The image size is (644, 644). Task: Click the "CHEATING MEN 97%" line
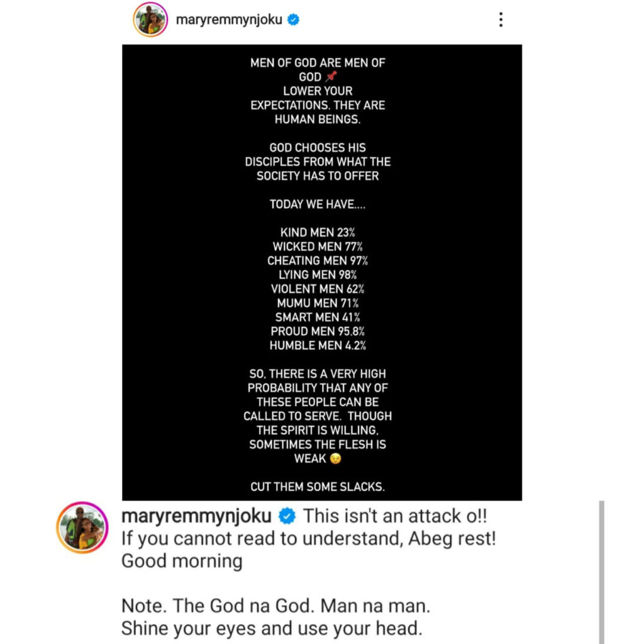(x=318, y=260)
